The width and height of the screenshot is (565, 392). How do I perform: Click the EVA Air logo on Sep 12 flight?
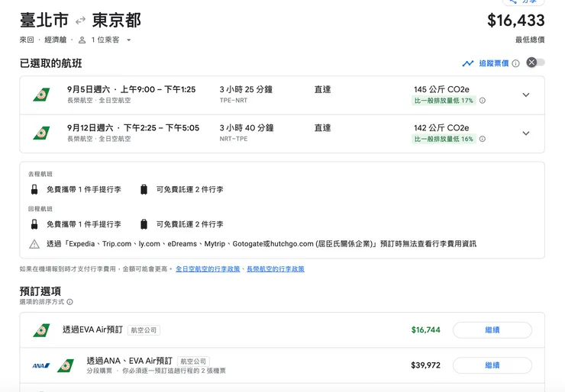pyautogui.click(x=41, y=133)
